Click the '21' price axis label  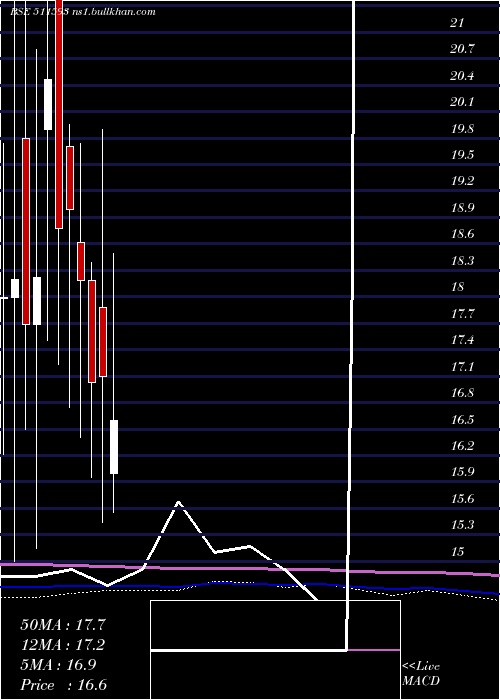[x=457, y=23]
